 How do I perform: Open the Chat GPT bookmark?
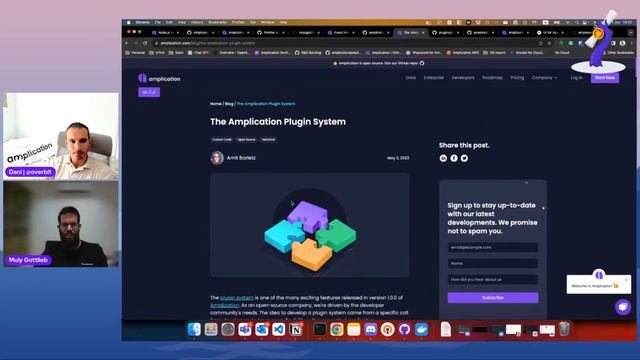pos(198,53)
